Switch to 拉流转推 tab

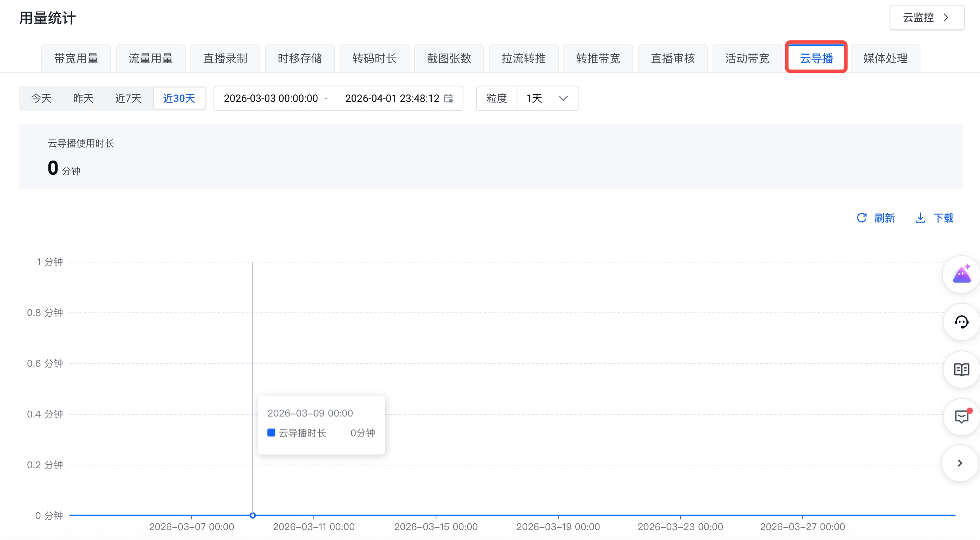[524, 59]
